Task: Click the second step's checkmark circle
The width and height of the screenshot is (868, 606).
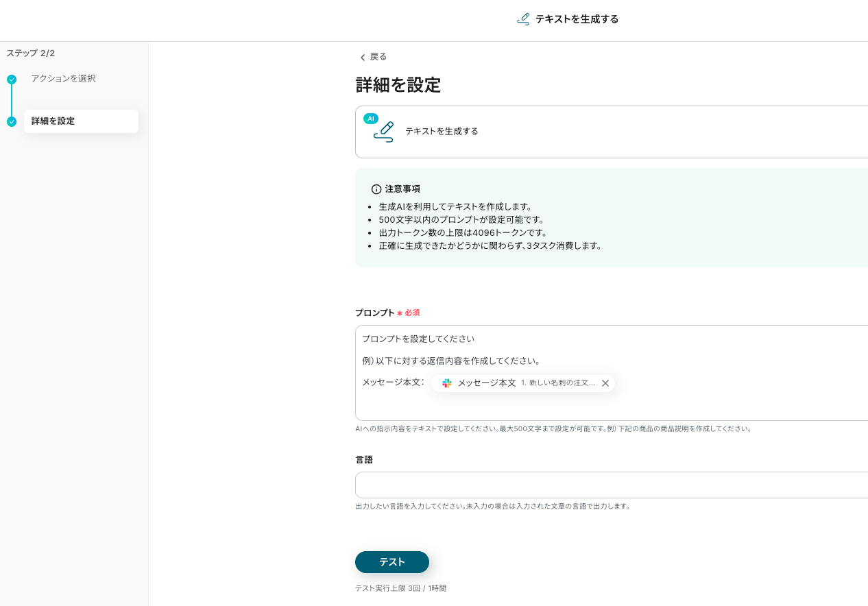Action: pos(12,122)
